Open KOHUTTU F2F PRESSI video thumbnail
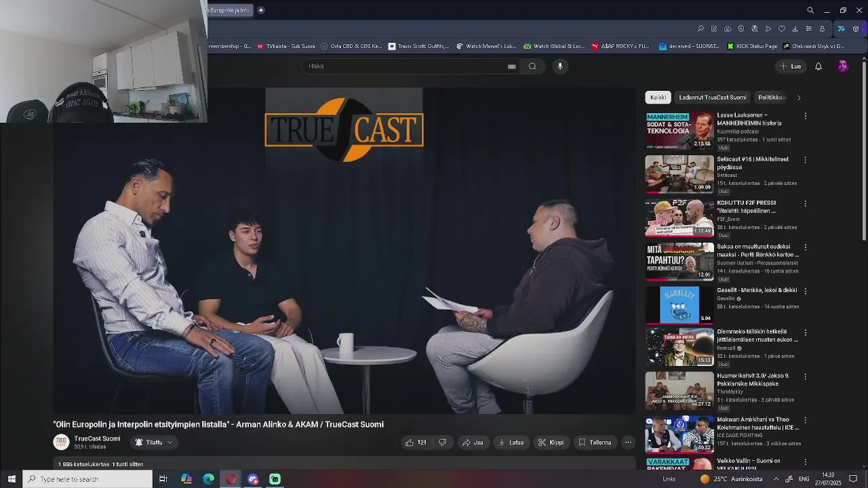This screenshot has width=868, height=488. pos(679,218)
